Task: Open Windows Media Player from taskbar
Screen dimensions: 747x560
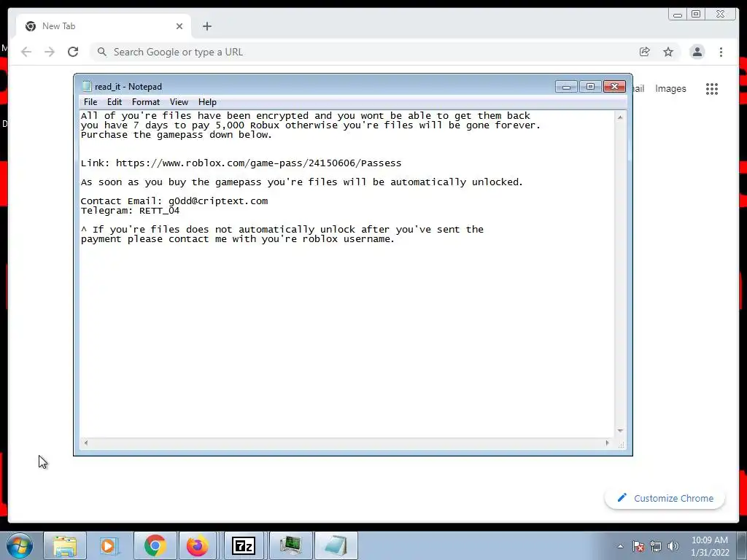Action: point(108,545)
